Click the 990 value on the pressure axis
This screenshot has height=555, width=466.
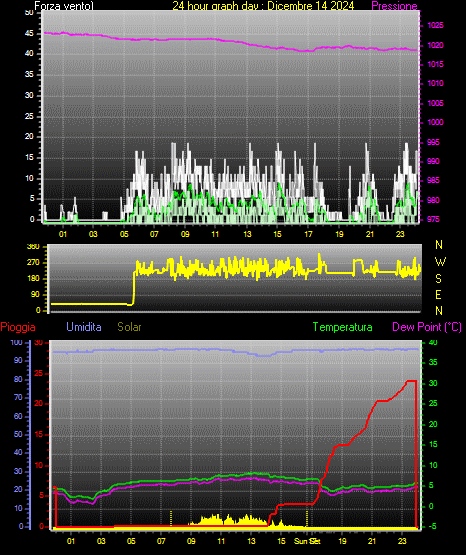433,161
